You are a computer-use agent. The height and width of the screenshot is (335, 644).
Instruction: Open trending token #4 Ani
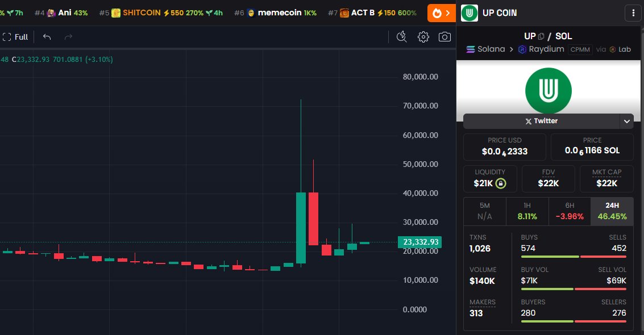tap(61, 12)
